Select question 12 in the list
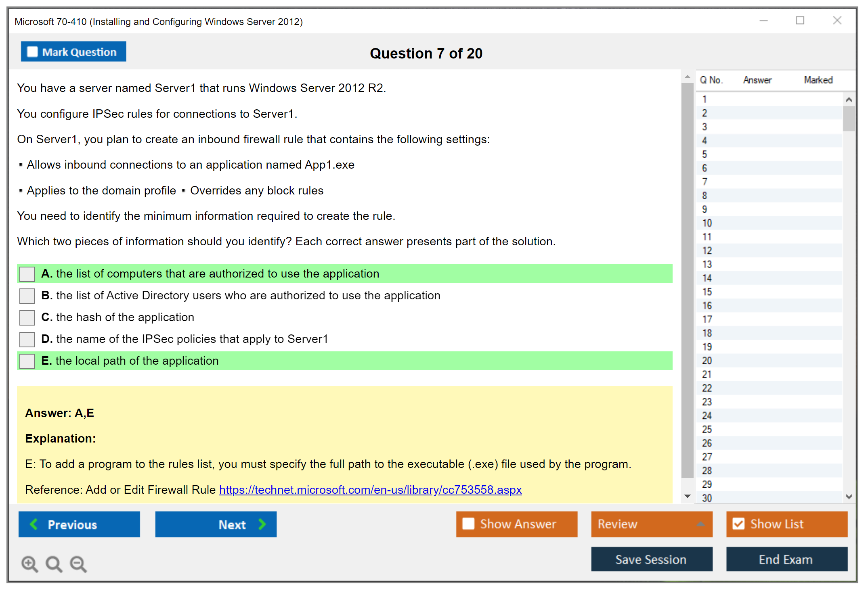The width and height of the screenshot is (868, 593). click(x=707, y=251)
